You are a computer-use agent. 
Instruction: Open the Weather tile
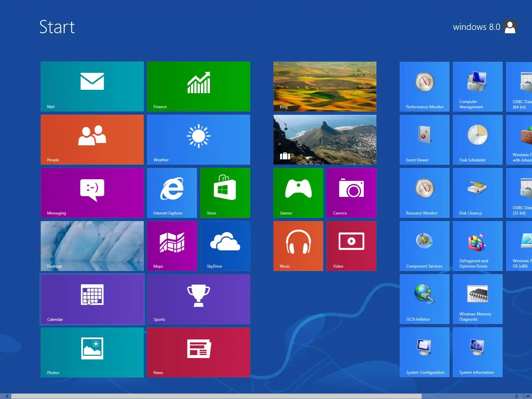[x=199, y=140]
